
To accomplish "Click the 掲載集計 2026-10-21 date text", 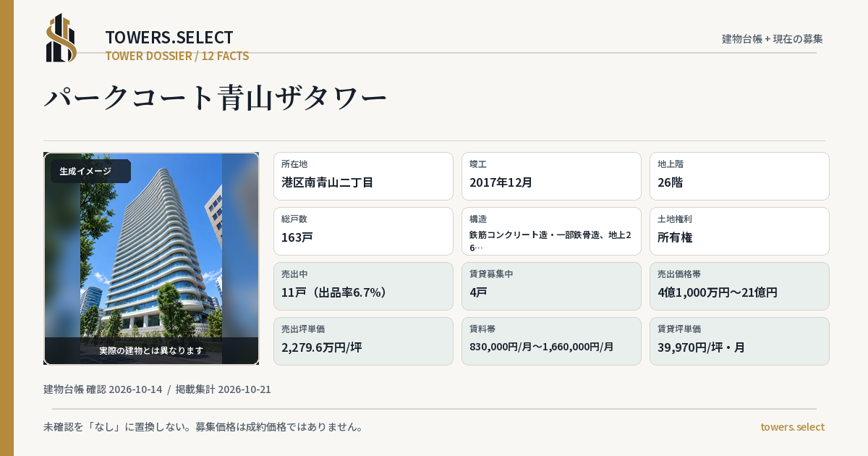I will tap(224, 389).
